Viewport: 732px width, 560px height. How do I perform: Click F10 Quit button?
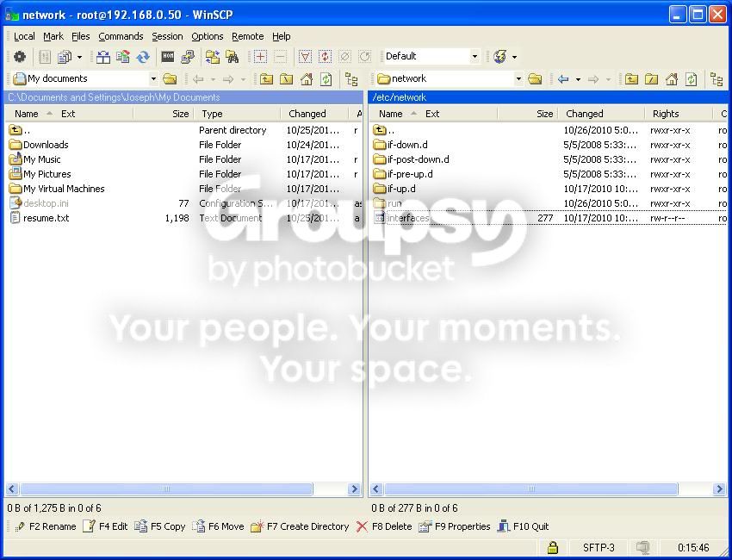pos(523,527)
